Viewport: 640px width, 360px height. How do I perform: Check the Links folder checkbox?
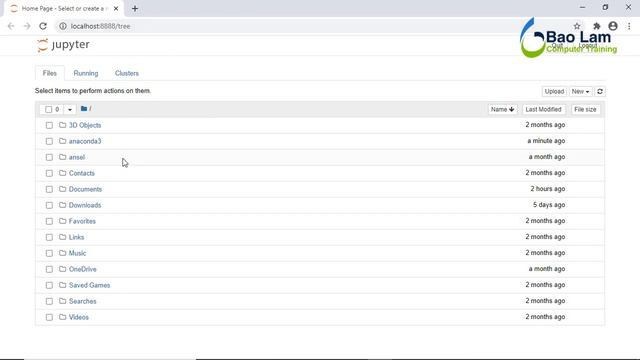point(49,237)
